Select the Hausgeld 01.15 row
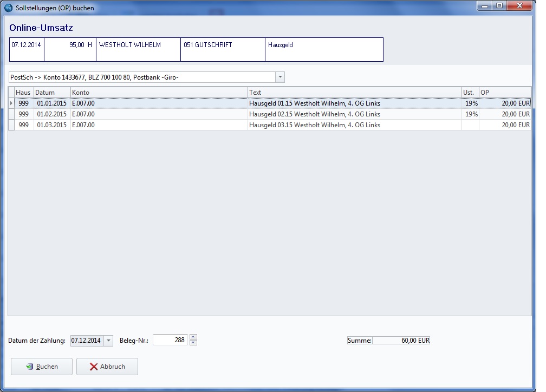546x392 pixels. coord(314,103)
